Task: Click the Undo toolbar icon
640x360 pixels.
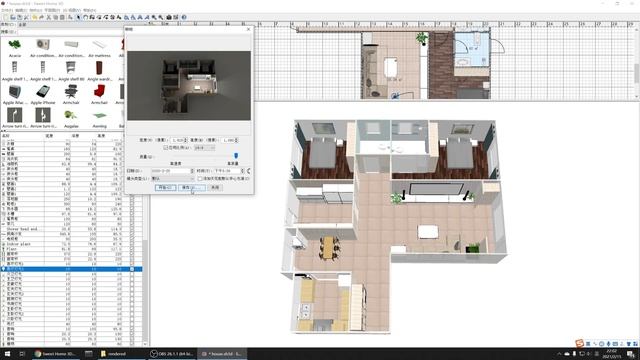Action: (35, 17)
